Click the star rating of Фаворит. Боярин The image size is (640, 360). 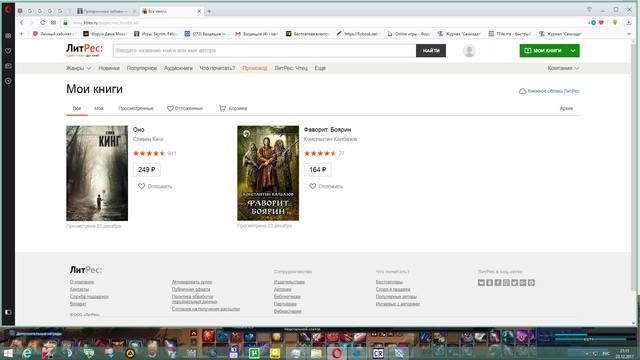point(320,153)
